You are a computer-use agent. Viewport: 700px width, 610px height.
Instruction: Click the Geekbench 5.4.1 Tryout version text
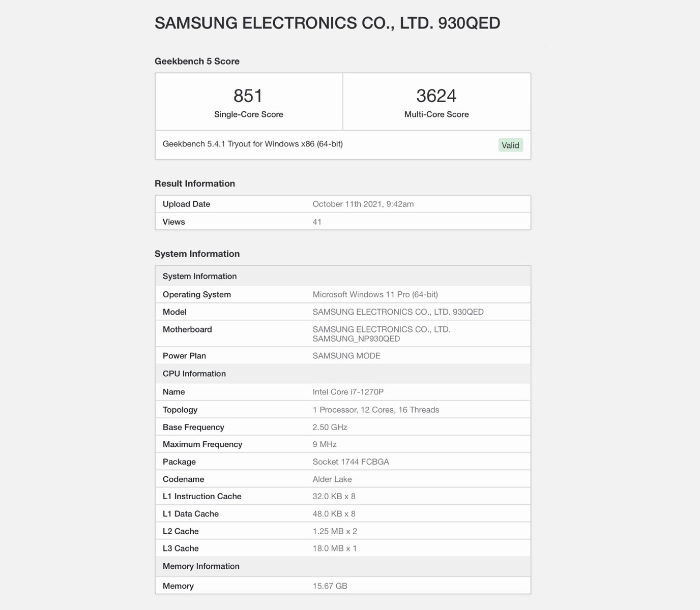point(252,144)
